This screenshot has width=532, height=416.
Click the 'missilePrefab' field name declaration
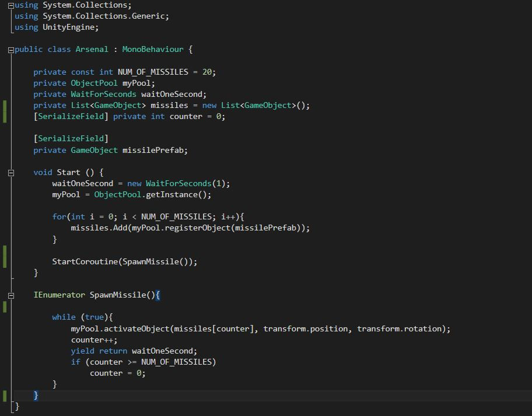[x=153, y=150]
